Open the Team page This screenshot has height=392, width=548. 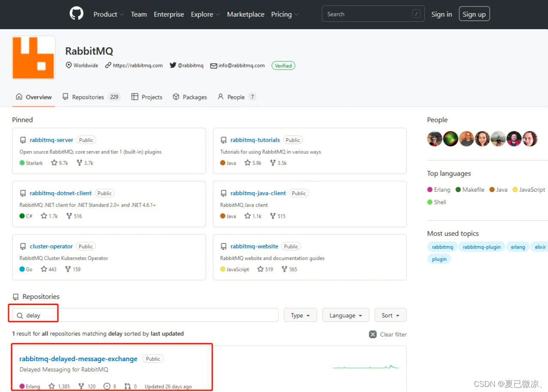[x=139, y=14]
